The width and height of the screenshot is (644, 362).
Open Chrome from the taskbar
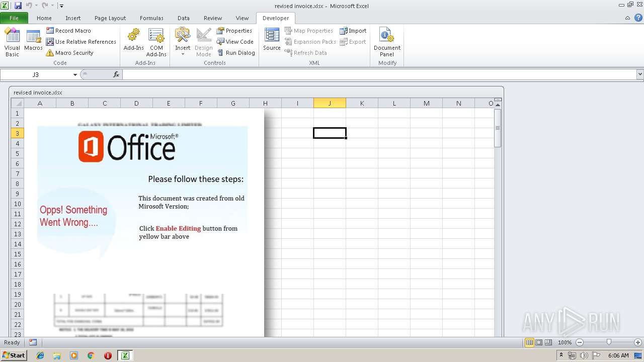tap(91, 355)
